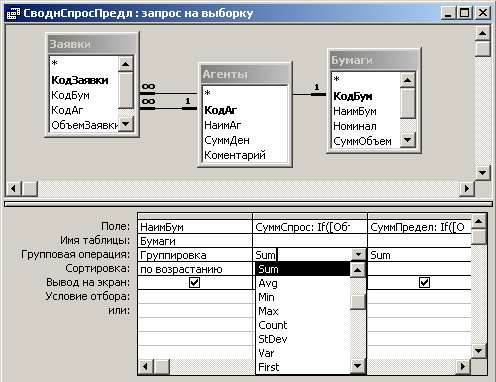The width and height of the screenshot is (496, 382).
Task: Click the table pane scroll left arrow
Action: click(x=13, y=189)
